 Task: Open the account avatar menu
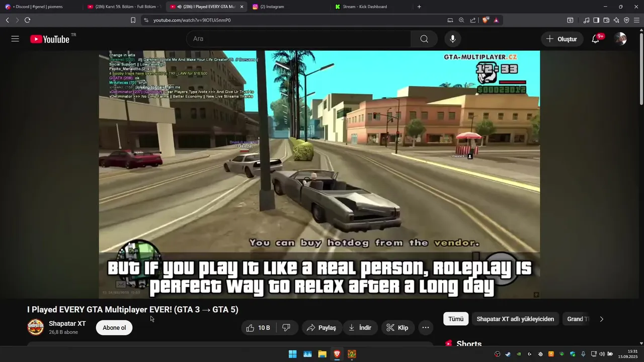click(620, 39)
